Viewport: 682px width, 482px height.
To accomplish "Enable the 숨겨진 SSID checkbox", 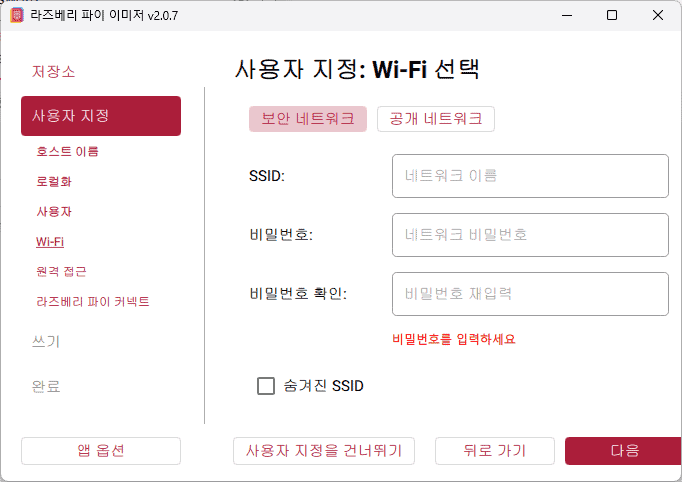I will point(266,385).
